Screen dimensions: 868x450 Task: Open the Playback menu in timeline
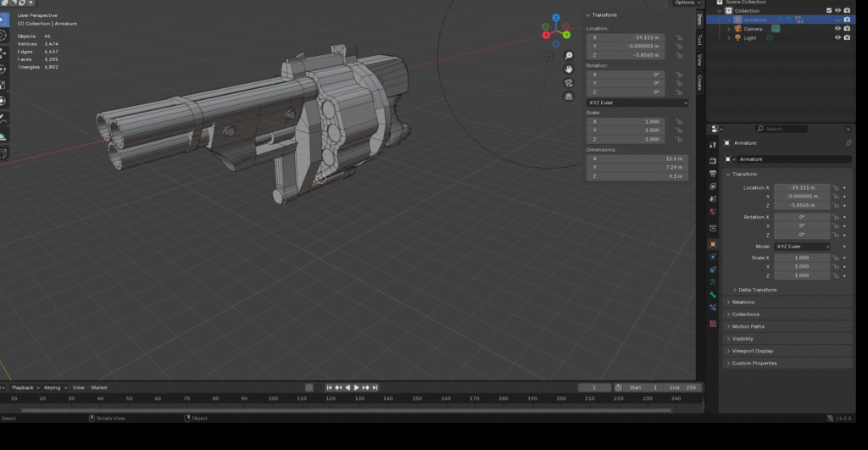tap(22, 387)
